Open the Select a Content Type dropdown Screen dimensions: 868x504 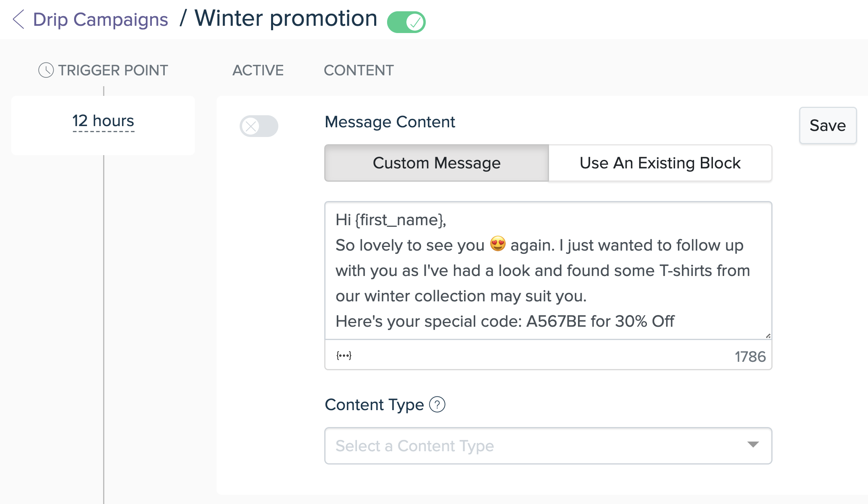point(548,446)
